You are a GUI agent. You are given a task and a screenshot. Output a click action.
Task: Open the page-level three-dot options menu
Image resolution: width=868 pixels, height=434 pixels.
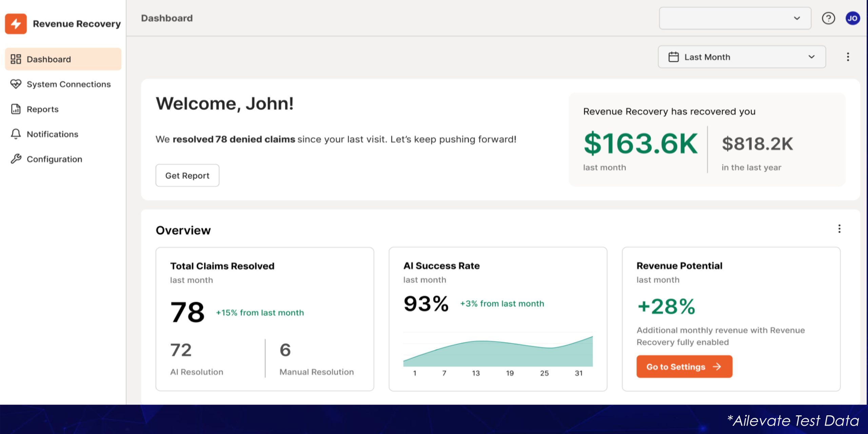pyautogui.click(x=848, y=57)
